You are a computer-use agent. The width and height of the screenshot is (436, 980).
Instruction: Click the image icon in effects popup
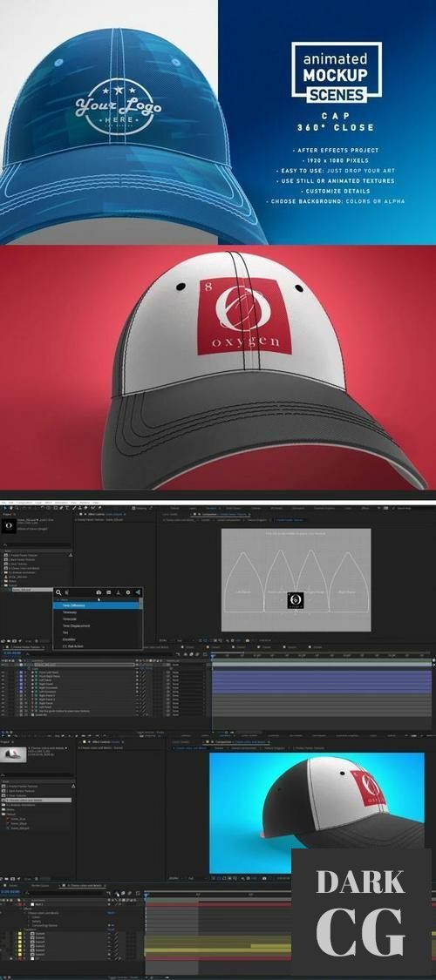tap(109, 592)
